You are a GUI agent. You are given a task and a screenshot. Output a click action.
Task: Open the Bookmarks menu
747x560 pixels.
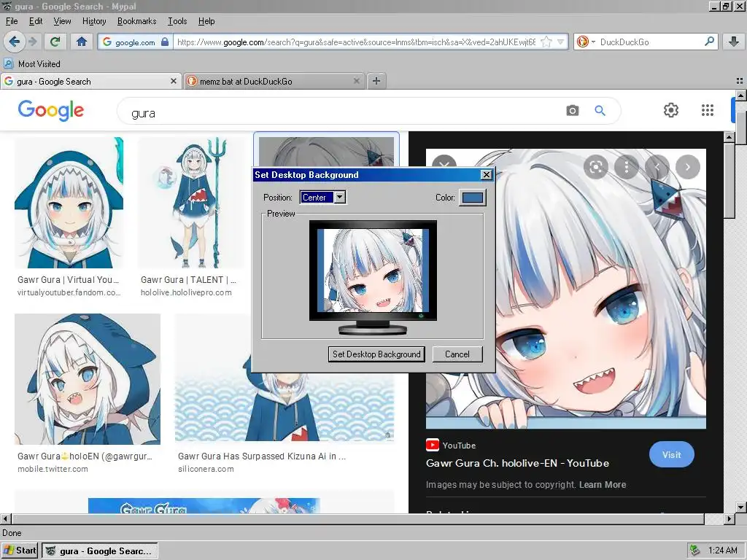(x=136, y=21)
